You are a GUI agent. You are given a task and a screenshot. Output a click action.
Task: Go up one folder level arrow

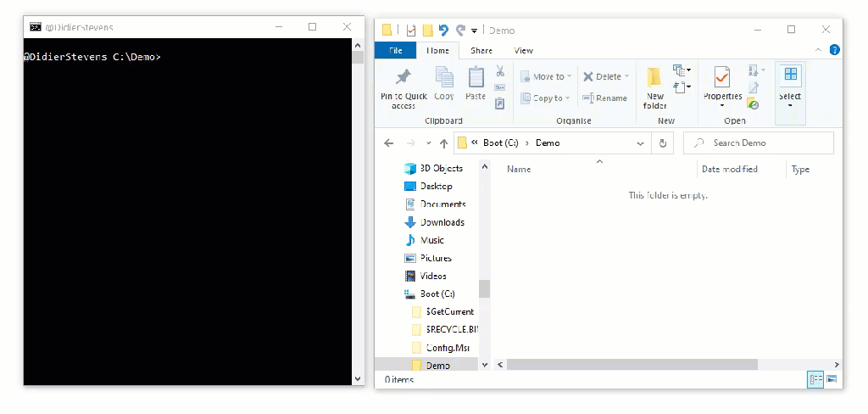tap(443, 143)
